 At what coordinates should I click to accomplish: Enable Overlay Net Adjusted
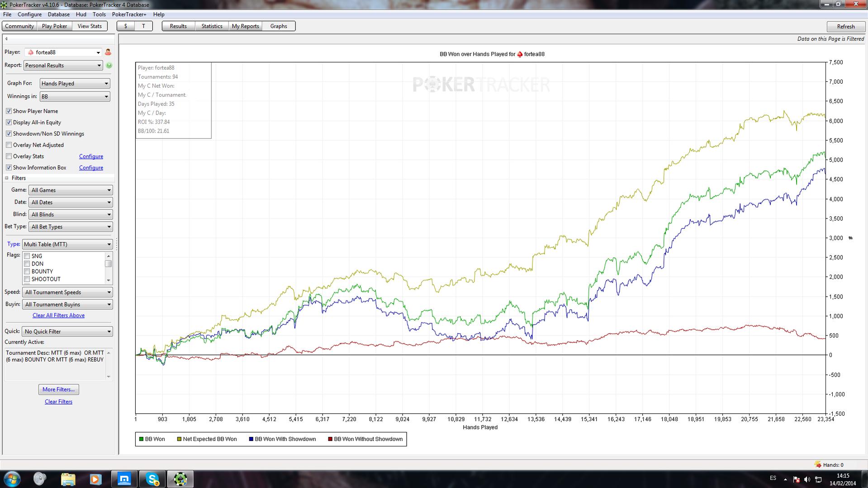coord(9,145)
